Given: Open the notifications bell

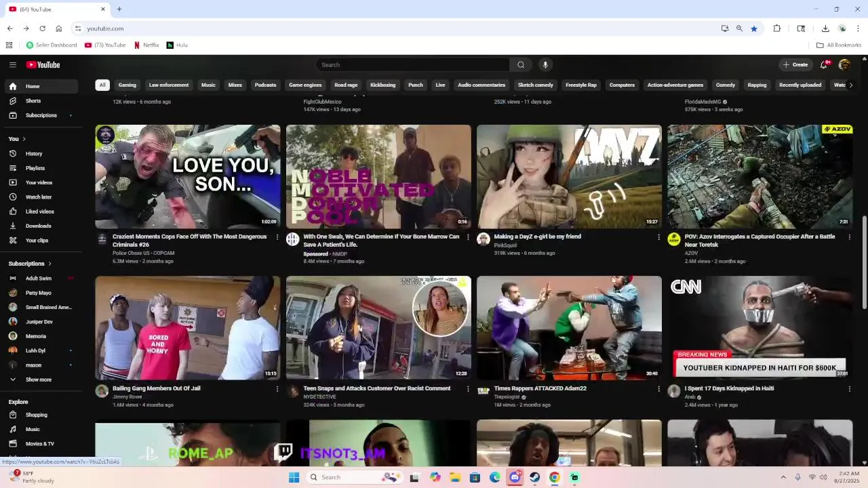Looking at the screenshot, I should [824, 64].
